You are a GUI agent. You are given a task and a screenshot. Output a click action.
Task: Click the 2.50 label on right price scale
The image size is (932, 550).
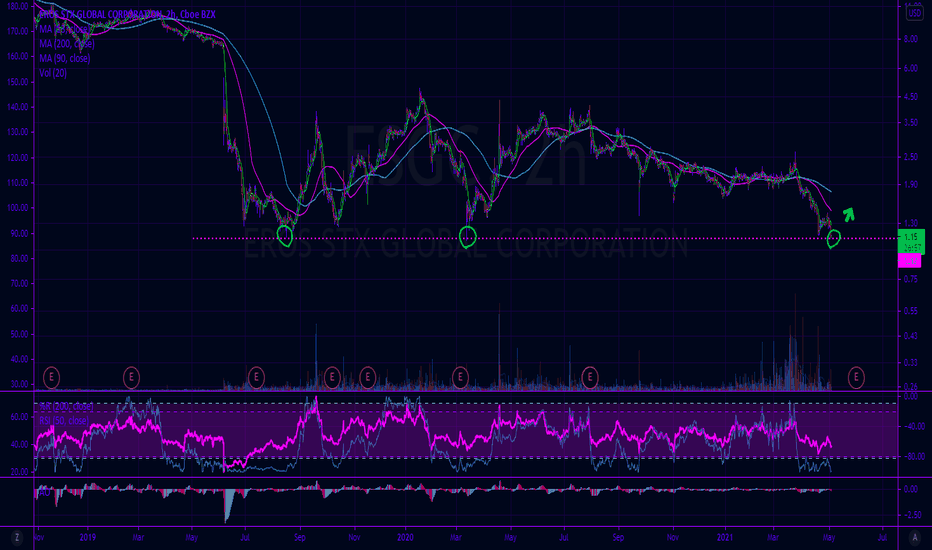click(x=911, y=157)
